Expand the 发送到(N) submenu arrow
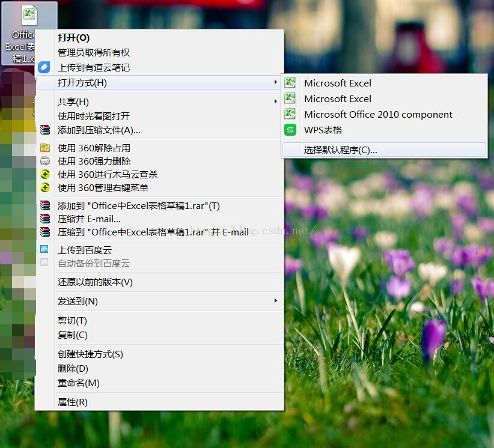 point(275,301)
